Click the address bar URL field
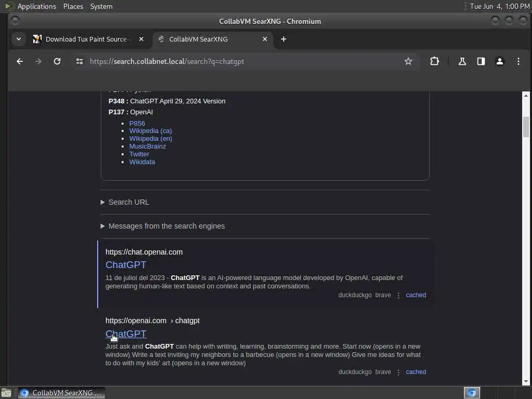This screenshot has width=532, height=399. (244, 61)
